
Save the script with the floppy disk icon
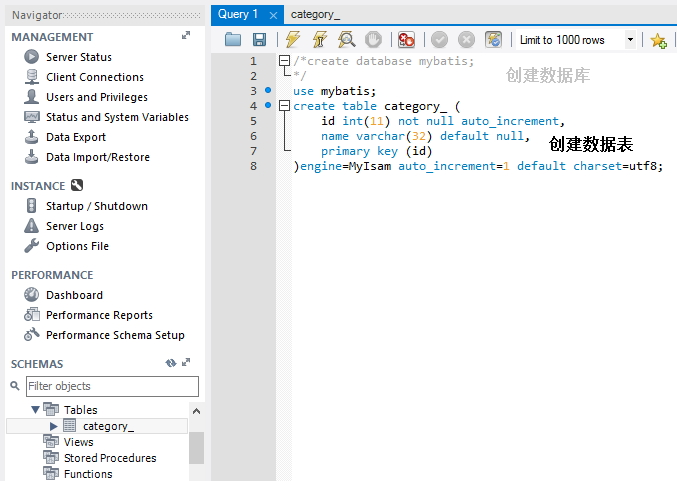[x=259, y=40]
